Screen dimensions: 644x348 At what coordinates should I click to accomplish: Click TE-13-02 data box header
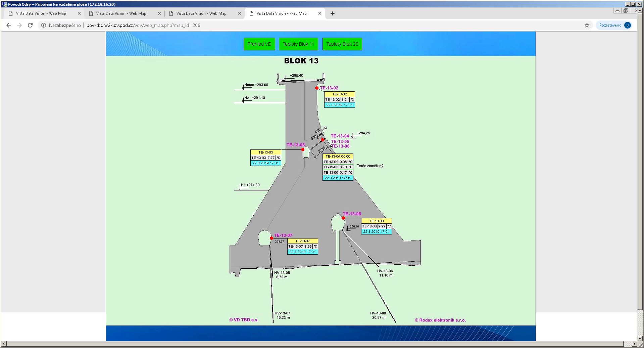pos(340,94)
